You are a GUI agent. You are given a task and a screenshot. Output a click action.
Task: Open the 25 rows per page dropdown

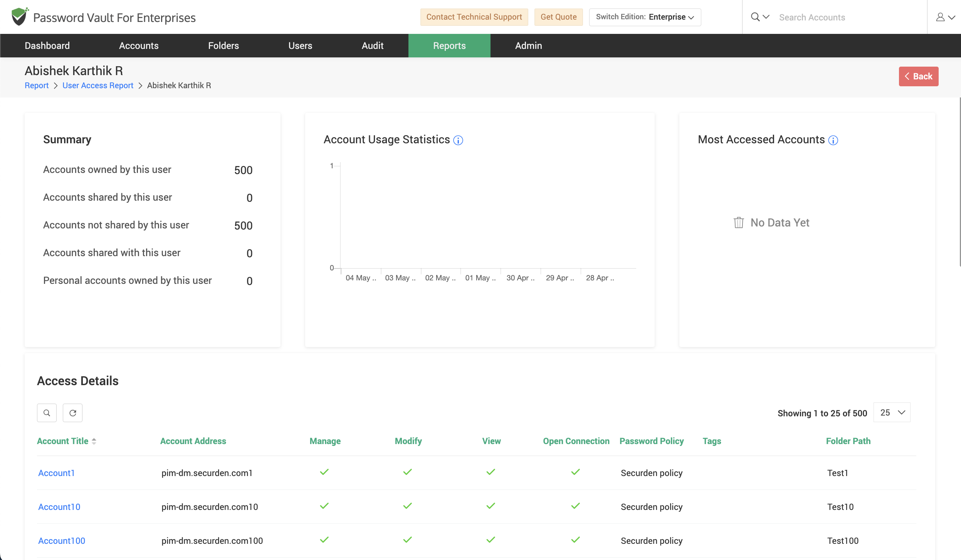[x=892, y=412]
